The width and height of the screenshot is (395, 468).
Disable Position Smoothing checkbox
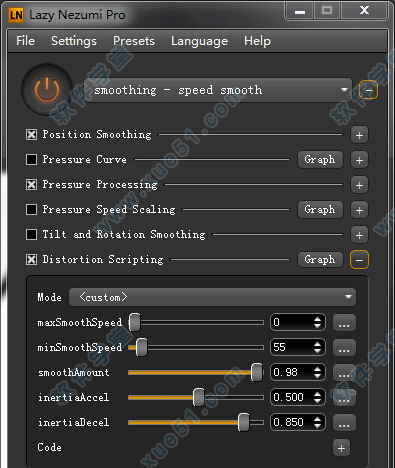pos(31,135)
